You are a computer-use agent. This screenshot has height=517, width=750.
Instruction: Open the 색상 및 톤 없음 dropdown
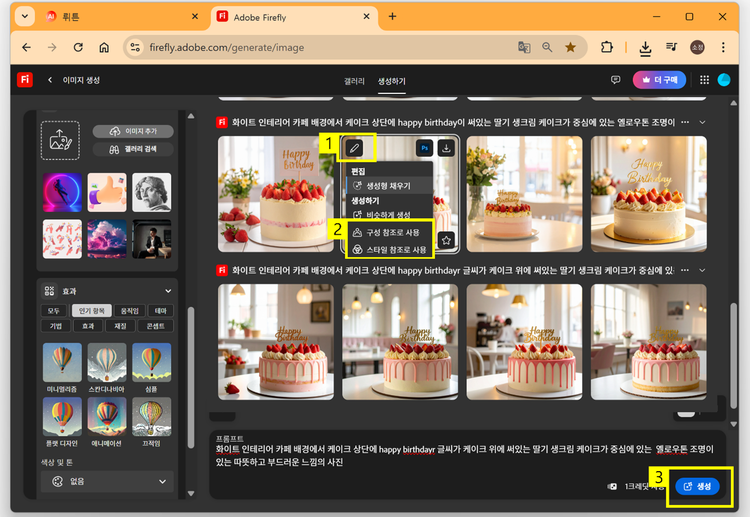click(108, 481)
